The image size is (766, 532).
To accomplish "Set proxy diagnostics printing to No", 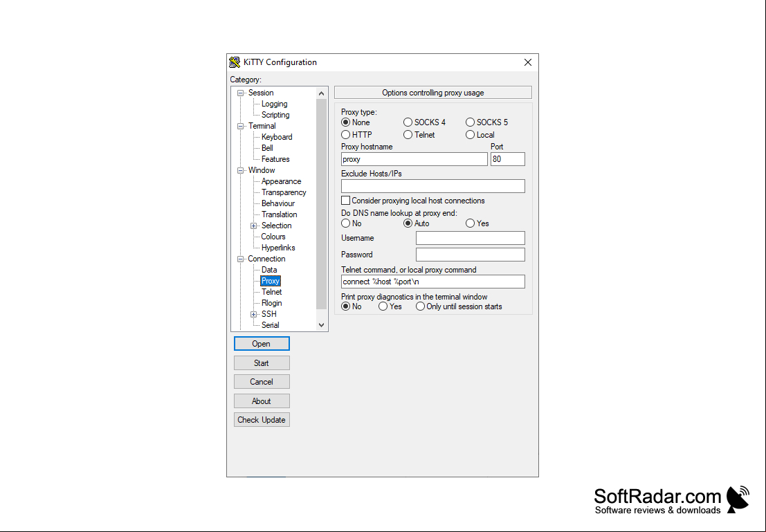I will [x=345, y=306].
